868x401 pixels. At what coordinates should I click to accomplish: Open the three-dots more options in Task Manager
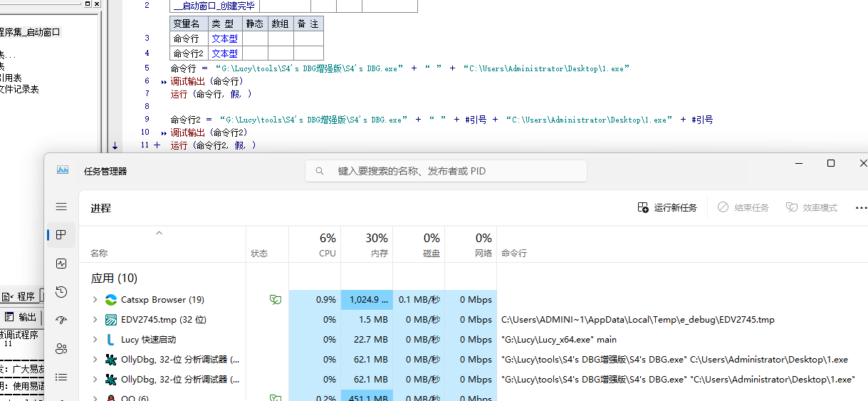click(861, 208)
